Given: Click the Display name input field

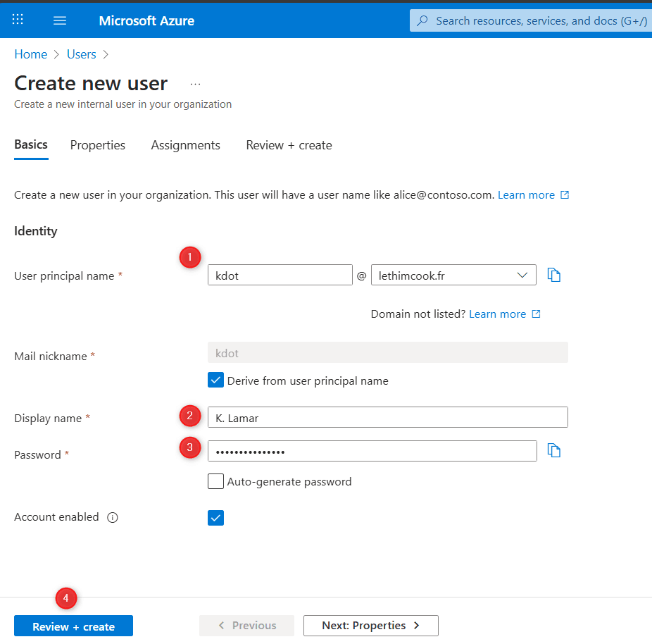Looking at the screenshot, I should tap(387, 418).
